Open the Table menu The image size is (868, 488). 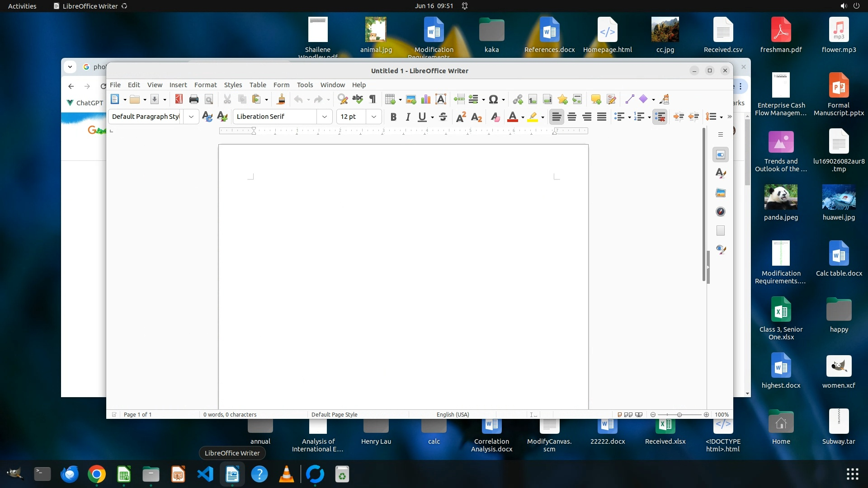coord(257,85)
